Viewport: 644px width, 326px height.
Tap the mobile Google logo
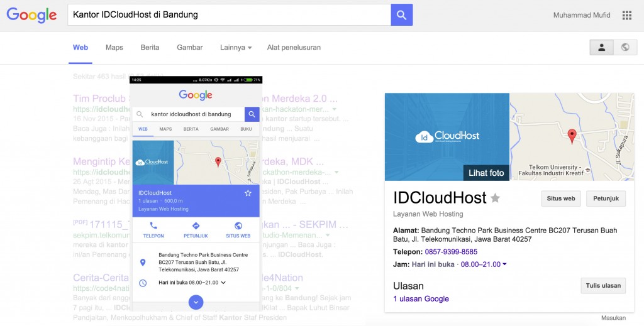click(x=196, y=95)
